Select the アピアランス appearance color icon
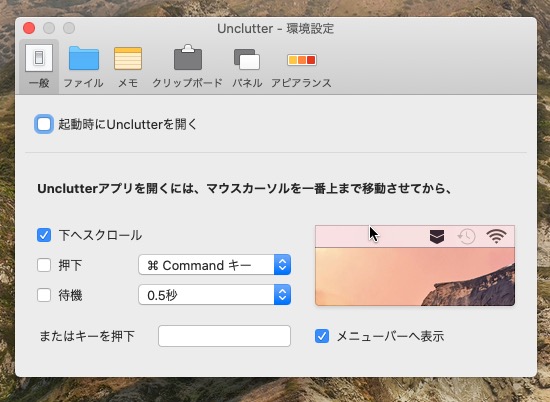 [302, 60]
